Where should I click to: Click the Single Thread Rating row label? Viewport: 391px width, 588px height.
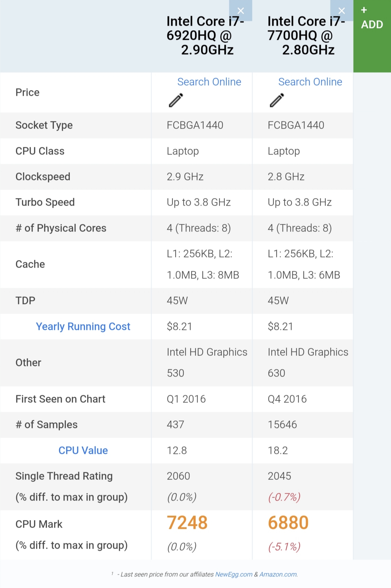coord(64,476)
